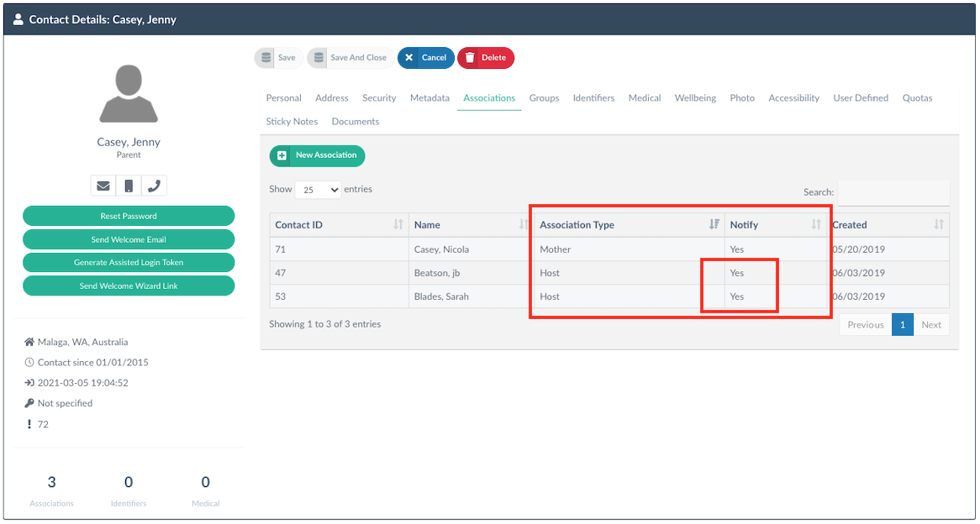Viewport: 980px width, 524px height.
Task: Click the Blades, Sarah name cell
Action: click(472, 296)
